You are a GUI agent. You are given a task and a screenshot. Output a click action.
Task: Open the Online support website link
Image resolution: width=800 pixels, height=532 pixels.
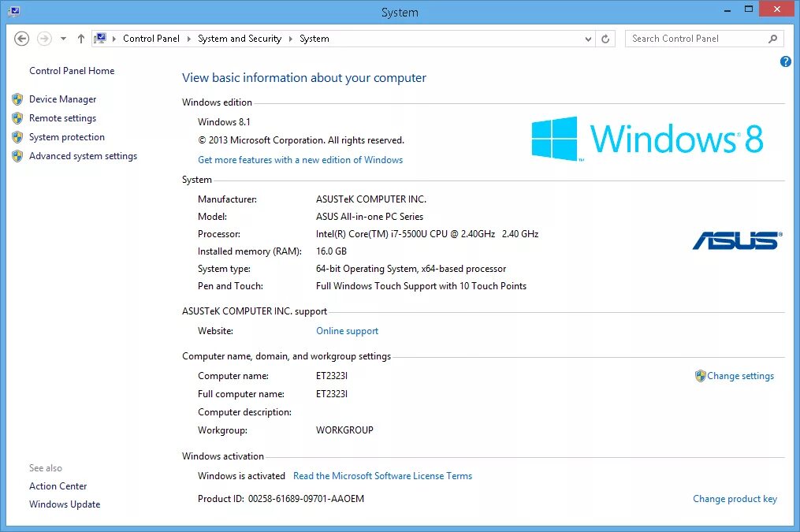click(347, 331)
